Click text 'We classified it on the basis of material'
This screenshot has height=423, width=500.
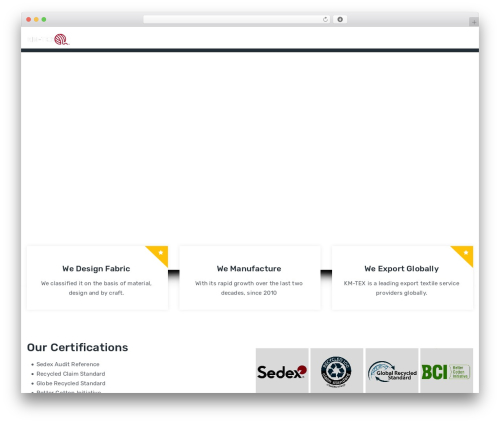click(x=96, y=283)
